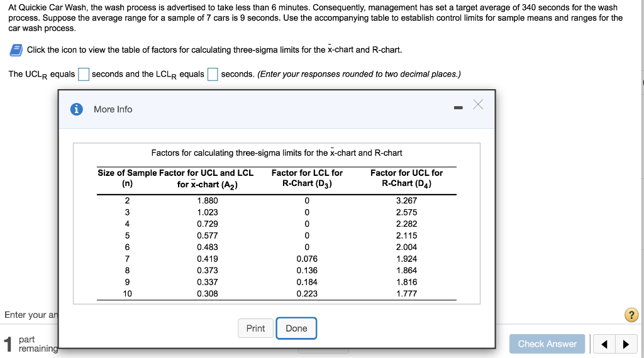Select D4 value 1.777

tap(406, 293)
